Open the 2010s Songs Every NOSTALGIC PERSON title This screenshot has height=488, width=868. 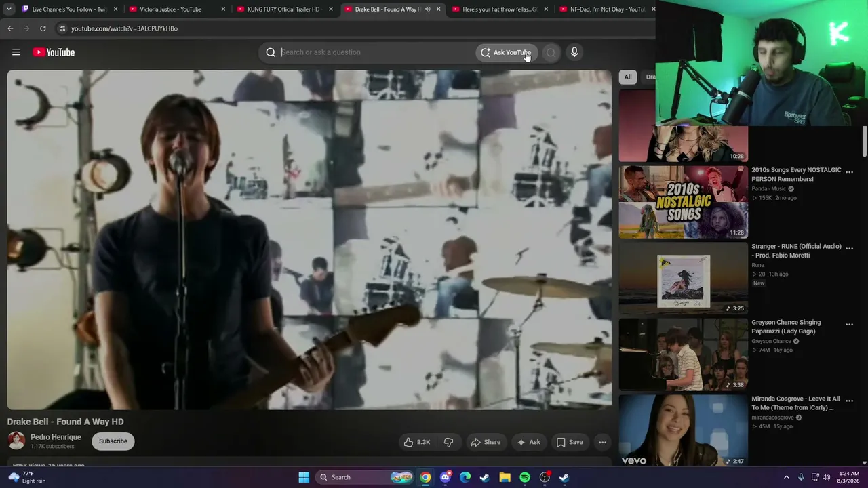[796, 174]
